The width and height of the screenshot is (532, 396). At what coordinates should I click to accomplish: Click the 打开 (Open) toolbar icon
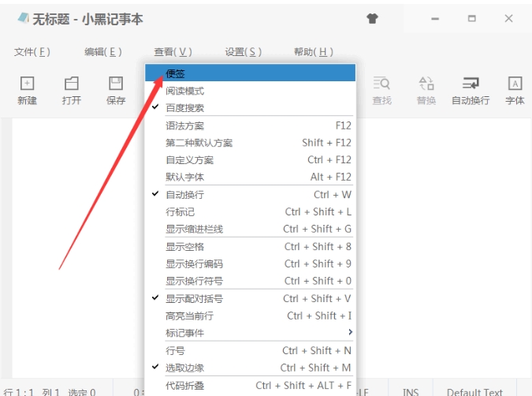click(x=71, y=90)
